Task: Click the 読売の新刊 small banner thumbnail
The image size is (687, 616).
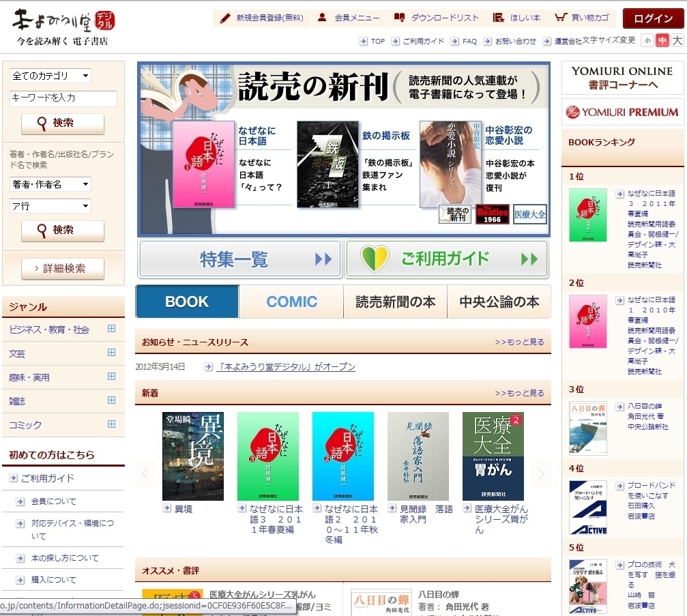Action: point(455,215)
